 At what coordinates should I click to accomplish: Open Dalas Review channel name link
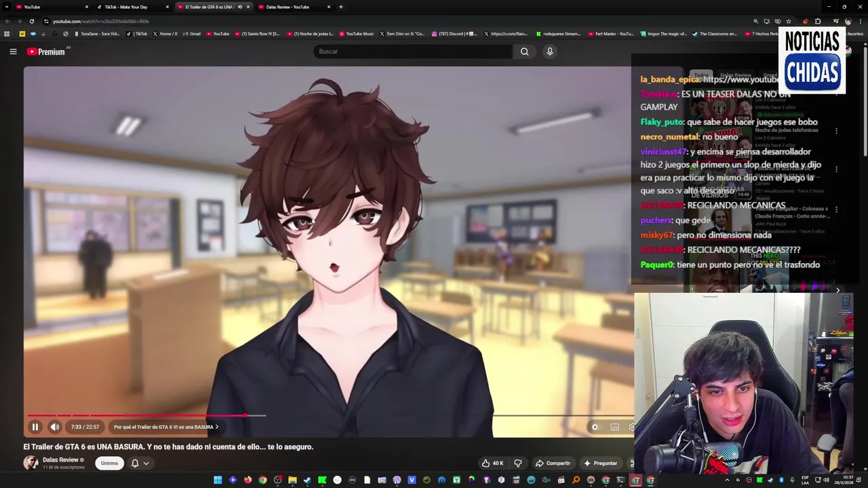[60, 460]
